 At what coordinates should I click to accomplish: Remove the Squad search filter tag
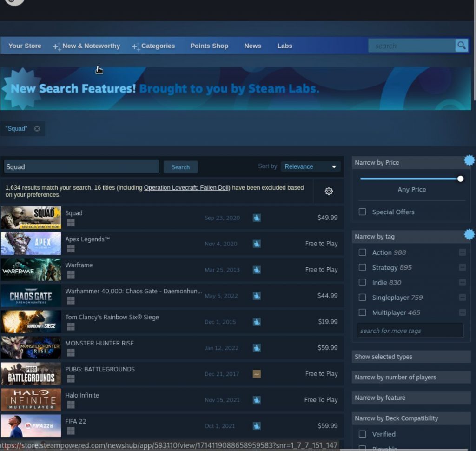pyautogui.click(x=37, y=128)
